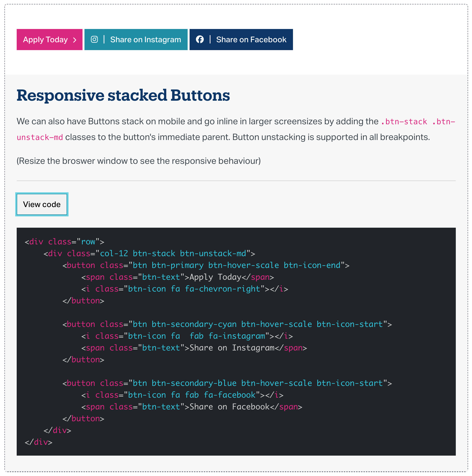Viewport: 472px width, 476px height.
Task: Click the div class="row" code line
Action: click(64, 242)
